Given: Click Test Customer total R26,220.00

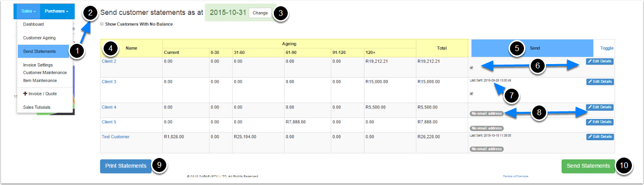Looking at the screenshot, I should (x=429, y=137).
